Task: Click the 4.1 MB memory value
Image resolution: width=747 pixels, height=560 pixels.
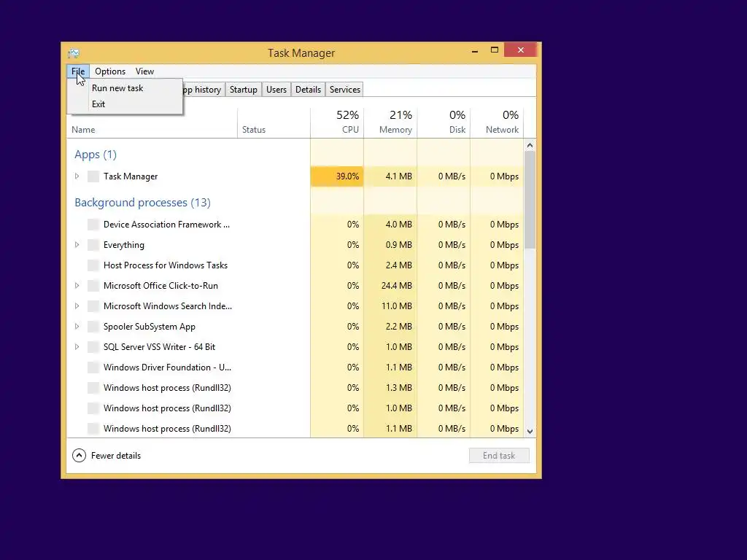Action: click(x=398, y=176)
